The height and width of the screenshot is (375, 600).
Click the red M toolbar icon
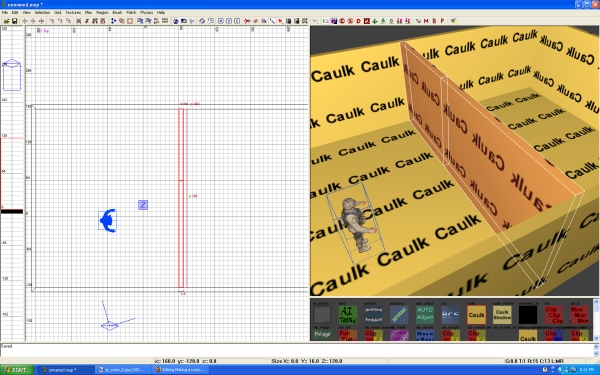[x=426, y=21]
